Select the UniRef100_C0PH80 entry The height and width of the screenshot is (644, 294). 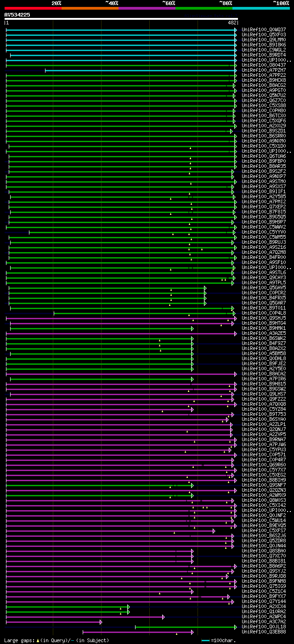(x=264, y=110)
